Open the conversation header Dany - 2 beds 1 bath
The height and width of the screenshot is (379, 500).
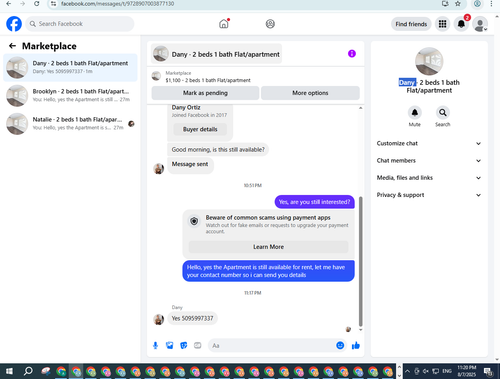pos(217,54)
